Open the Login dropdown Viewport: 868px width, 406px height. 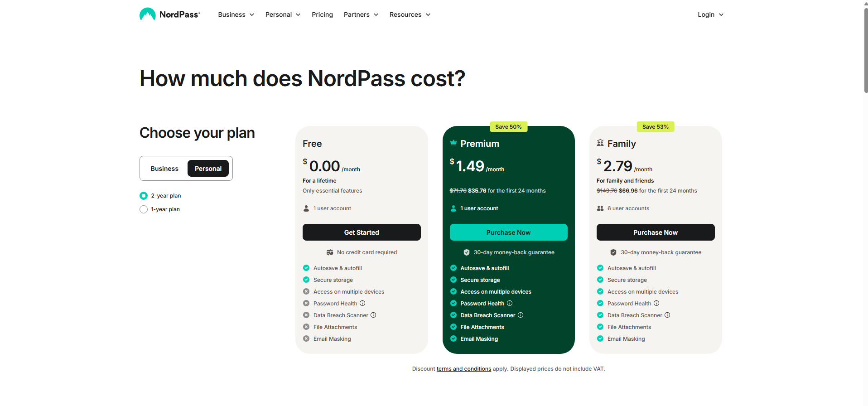pyautogui.click(x=709, y=14)
